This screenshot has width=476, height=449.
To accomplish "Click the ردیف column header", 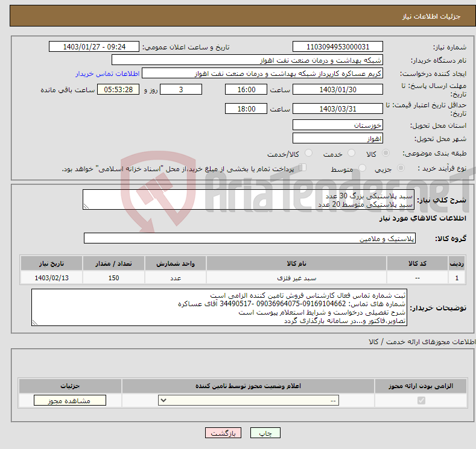I will click(x=457, y=263).
